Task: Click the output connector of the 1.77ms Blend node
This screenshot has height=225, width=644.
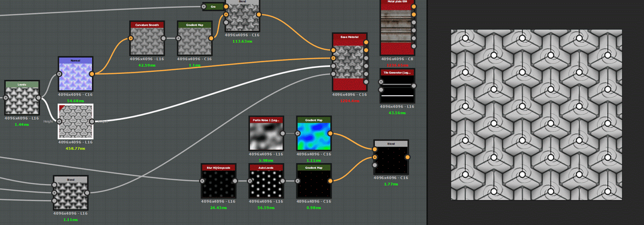Action: click(407, 157)
